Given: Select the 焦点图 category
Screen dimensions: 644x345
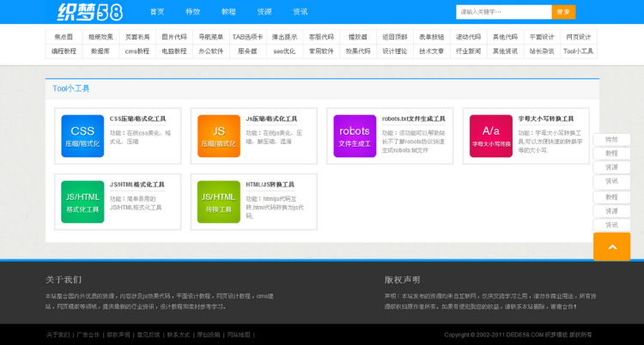Looking at the screenshot, I should coord(64,37).
